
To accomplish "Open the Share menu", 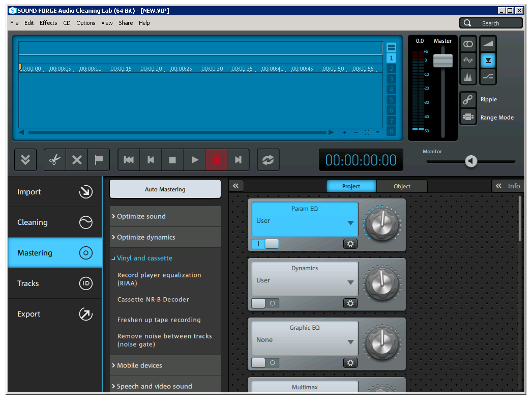I will point(126,23).
